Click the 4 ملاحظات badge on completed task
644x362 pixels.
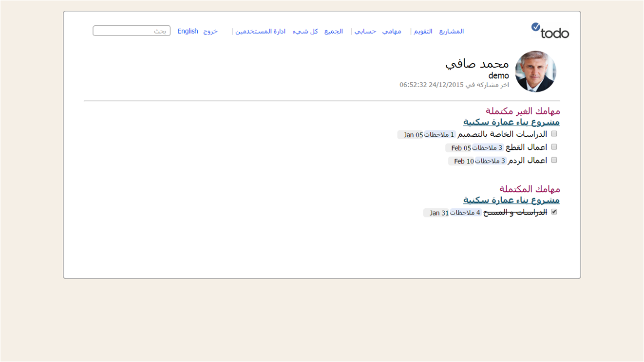pyautogui.click(x=466, y=213)
